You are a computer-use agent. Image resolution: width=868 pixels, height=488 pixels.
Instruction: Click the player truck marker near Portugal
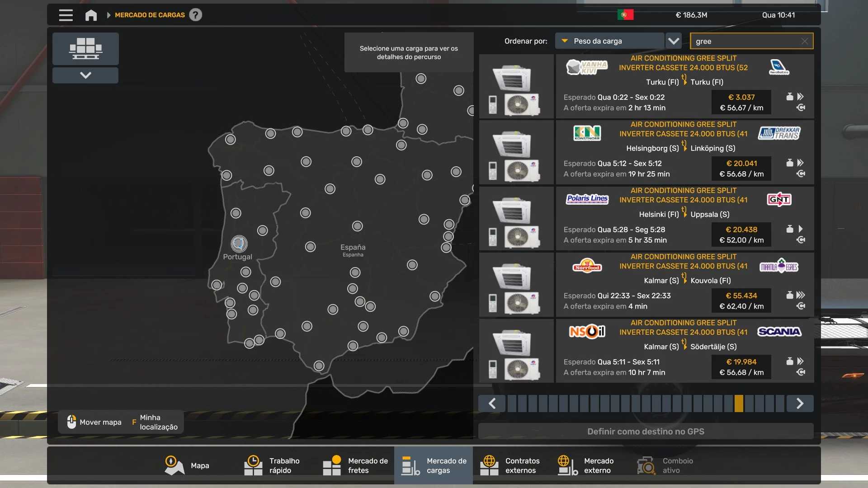tap(239, 244)
